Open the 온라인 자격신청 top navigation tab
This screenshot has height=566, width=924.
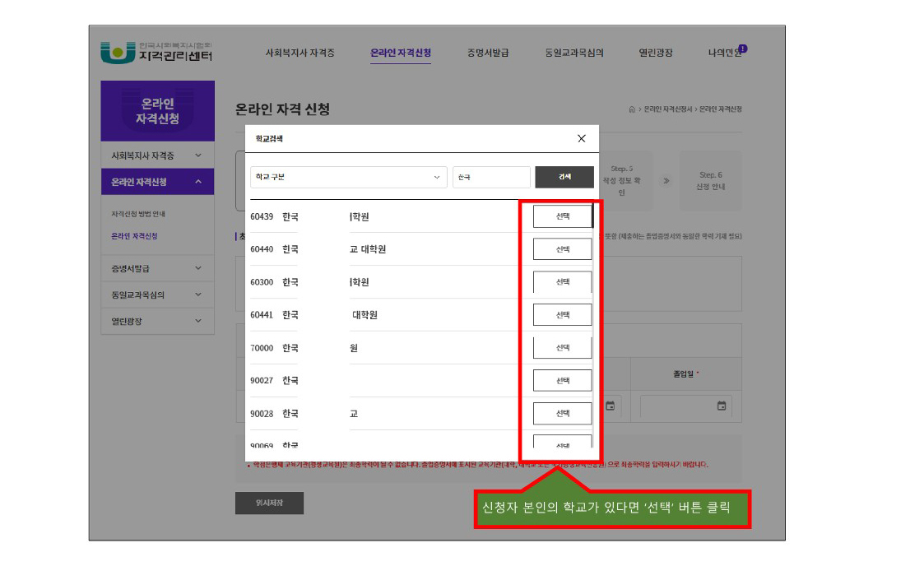(401, 53)
